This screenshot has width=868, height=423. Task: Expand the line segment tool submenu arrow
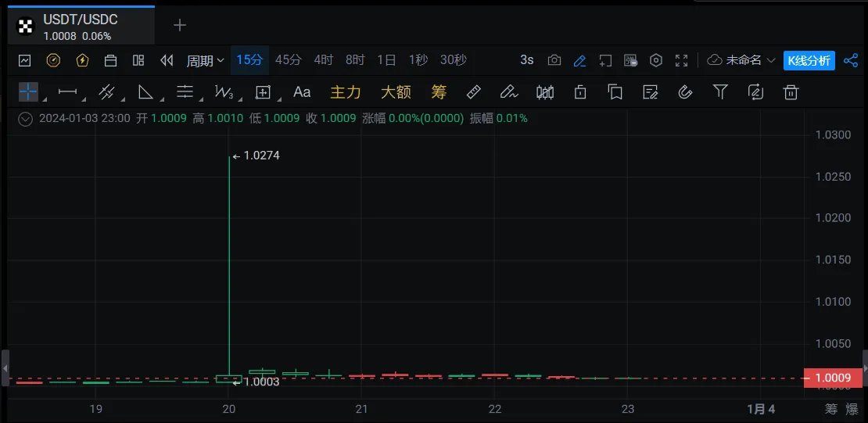83,99
